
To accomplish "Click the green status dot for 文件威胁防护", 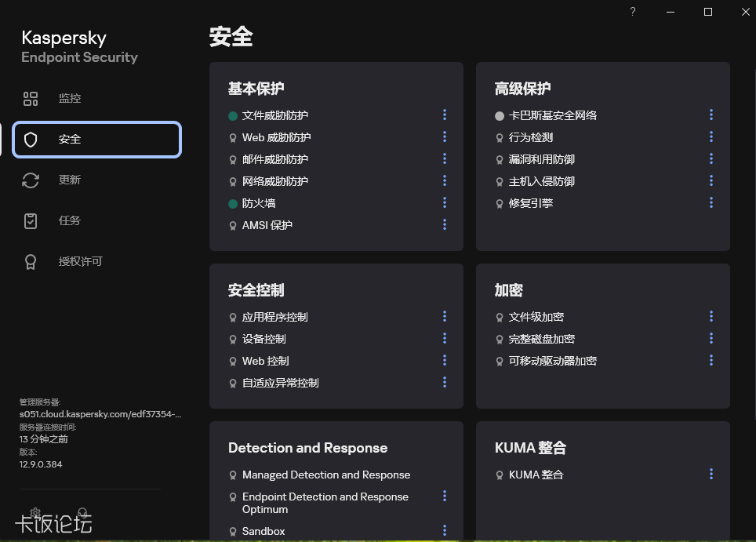I will pyautogui.click(x=233, y=116).
